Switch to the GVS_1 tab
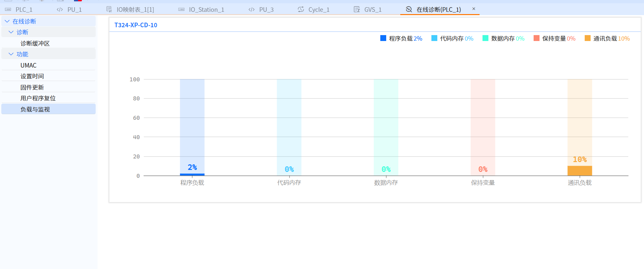This screenshot has height=269, width=644. [373, 10]
